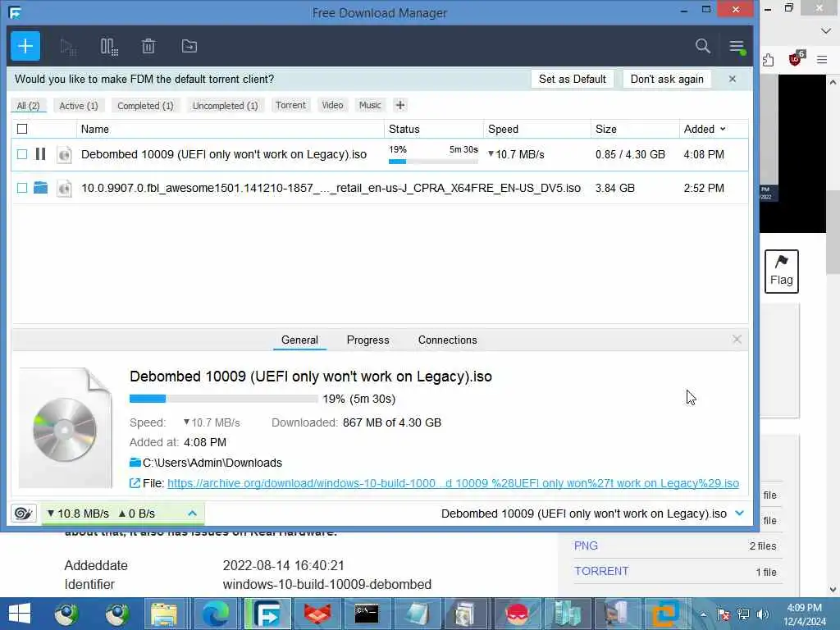
Task: Expand the browser tab list chevron
Action: [x=825, y=31]
